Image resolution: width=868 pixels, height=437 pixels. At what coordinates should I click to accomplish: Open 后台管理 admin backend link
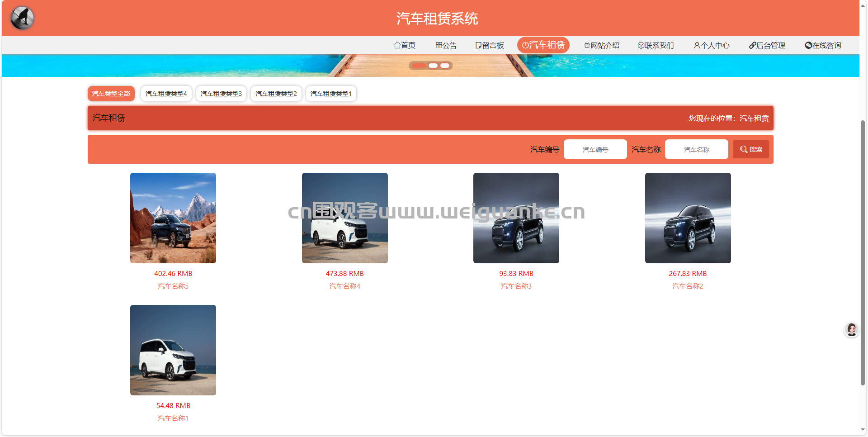pos(767,45)
